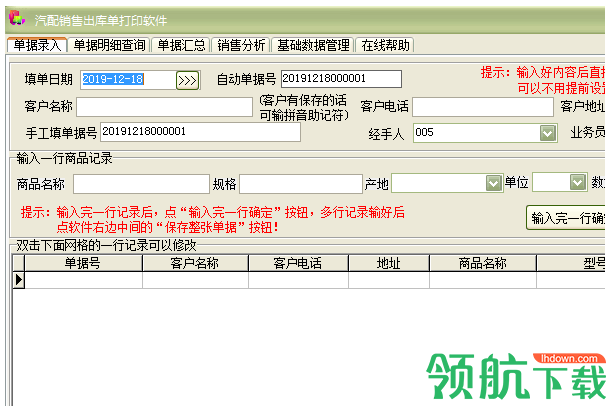606x406 pixels.
Task: Click the 客户电话 input field
Action: pos(483,107)
